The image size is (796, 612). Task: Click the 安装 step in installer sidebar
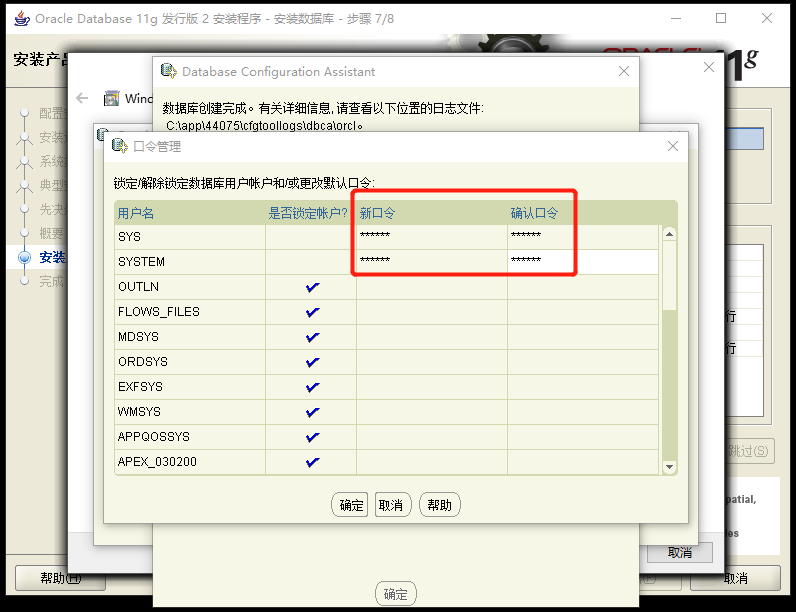(x=52, y=257)
